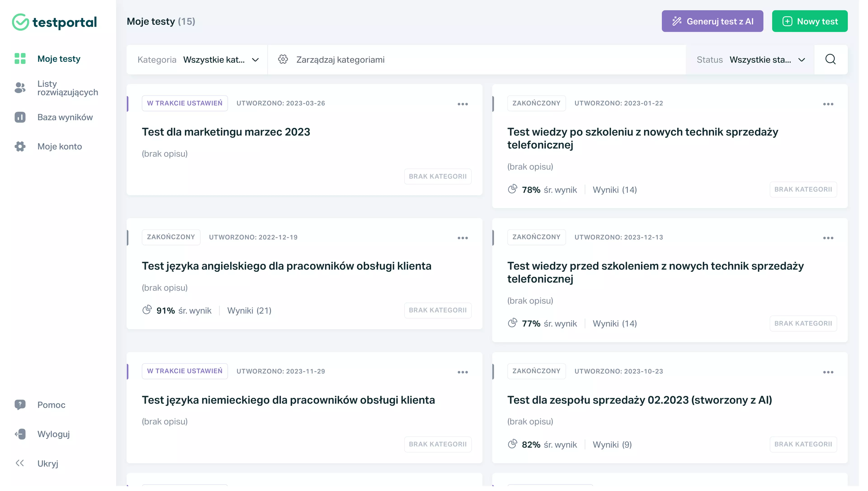
Task: Open three-dots menu for test przed szkoleniem card
Action: coord(828,238)
